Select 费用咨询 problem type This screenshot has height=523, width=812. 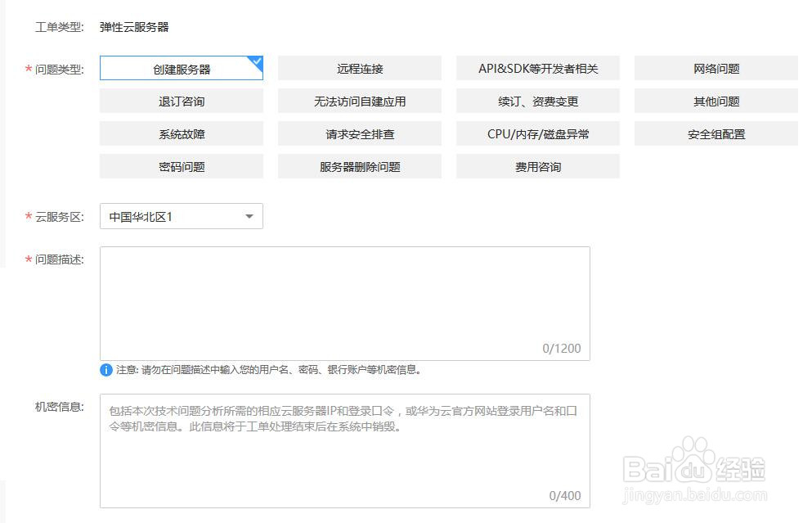coord(537,166)
